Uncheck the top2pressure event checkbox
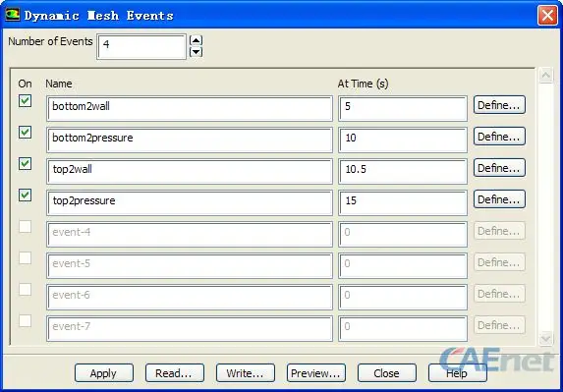Image resolution: width=563 pixels, height=392 pixels. coord(25,196)
